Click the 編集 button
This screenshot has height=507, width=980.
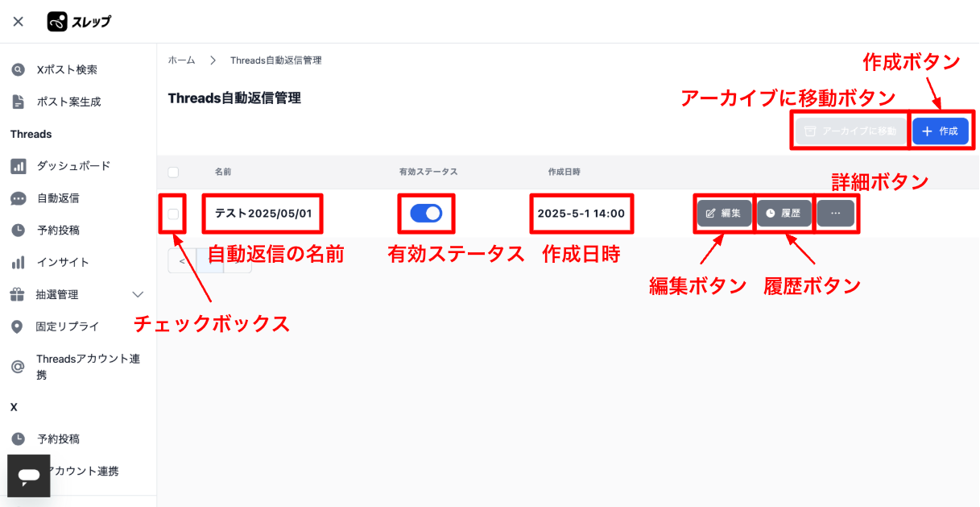coord(724,214)
